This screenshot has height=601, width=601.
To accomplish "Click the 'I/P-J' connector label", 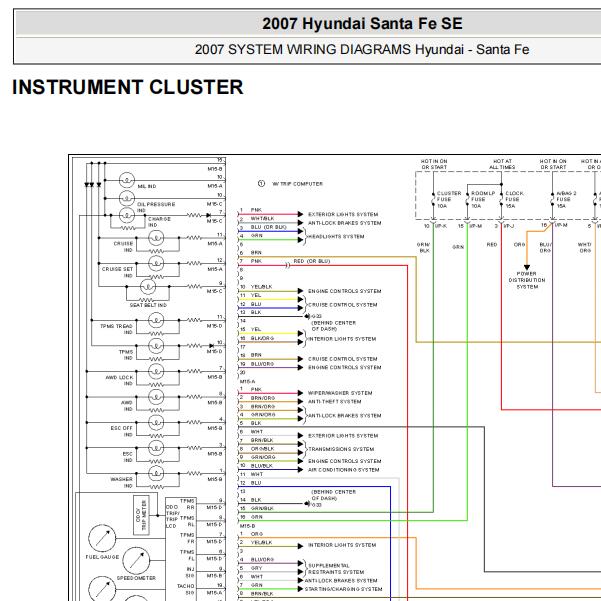I will 509,226.
